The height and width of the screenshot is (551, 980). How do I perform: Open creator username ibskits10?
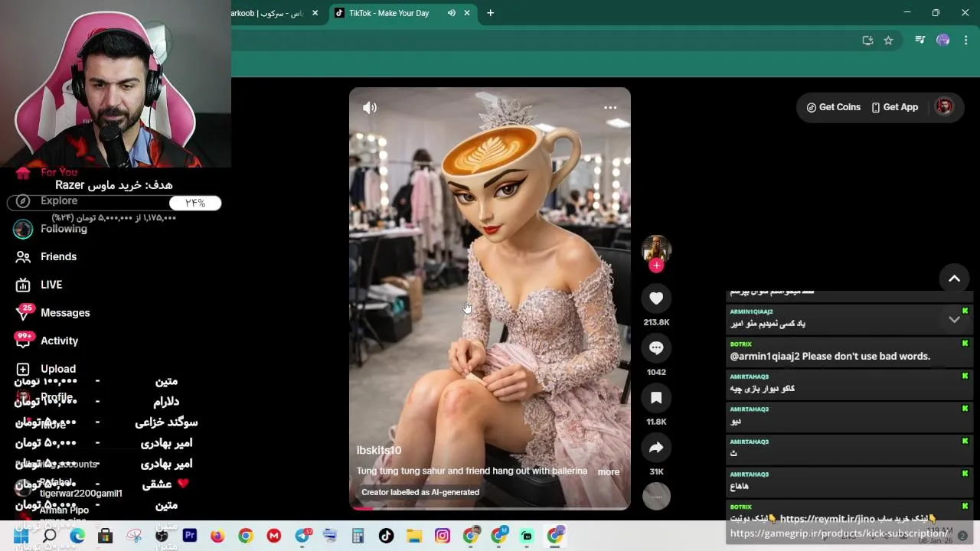point(379,451)
